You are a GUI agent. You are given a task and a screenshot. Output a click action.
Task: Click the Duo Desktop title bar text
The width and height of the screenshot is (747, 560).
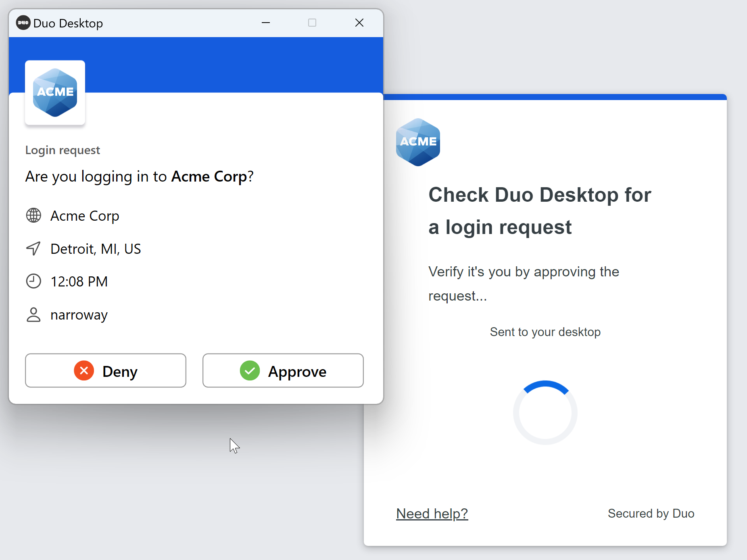[68, 23]
